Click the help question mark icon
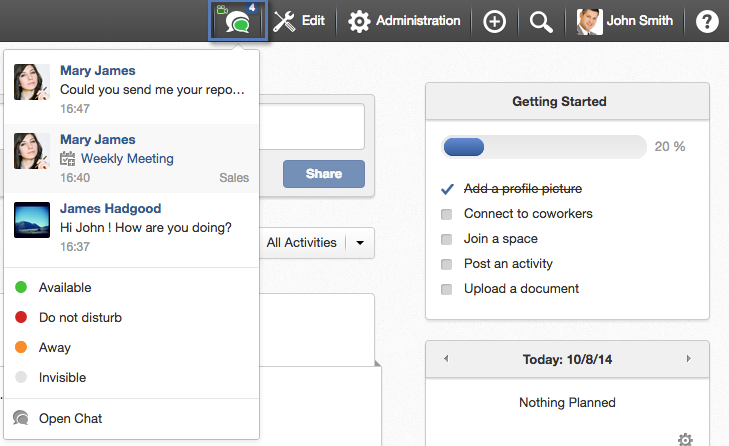The width and height of the screenshot is (729, 446). pos(707,21)
